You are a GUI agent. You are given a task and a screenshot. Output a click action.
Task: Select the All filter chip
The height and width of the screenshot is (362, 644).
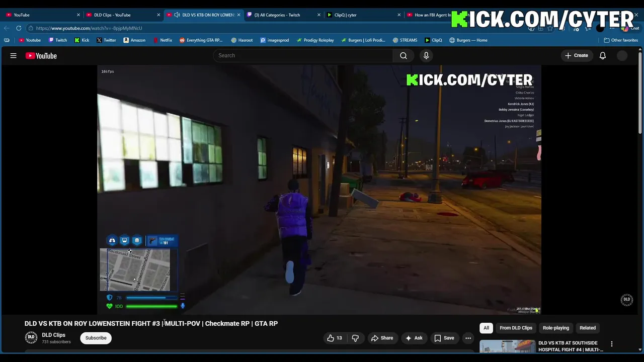click(x=486, y=328)
